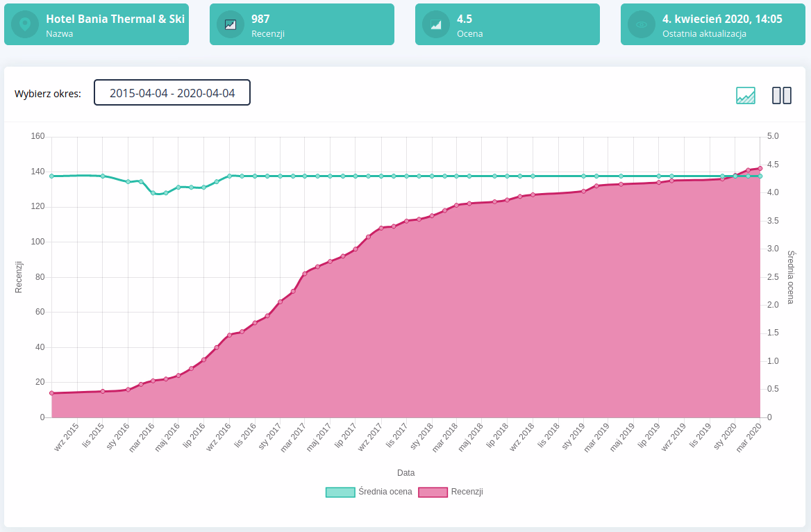This screenshot has height=532, width=811.
Task: Click the sty 2017 x-axis label
Action: coord(270,438)
